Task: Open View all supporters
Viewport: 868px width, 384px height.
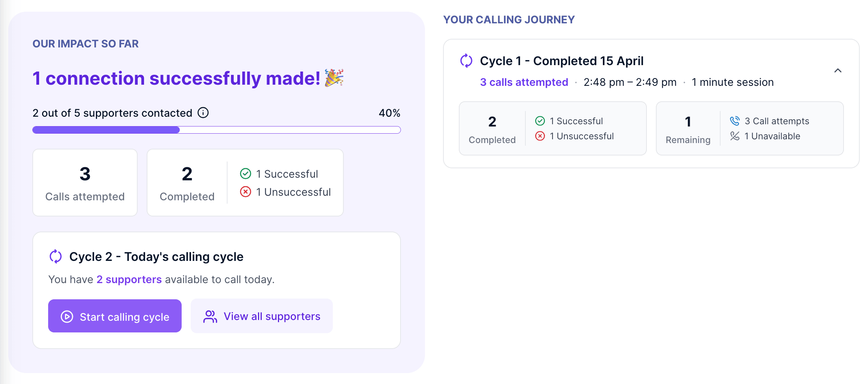Action: (x=261, y=316)
